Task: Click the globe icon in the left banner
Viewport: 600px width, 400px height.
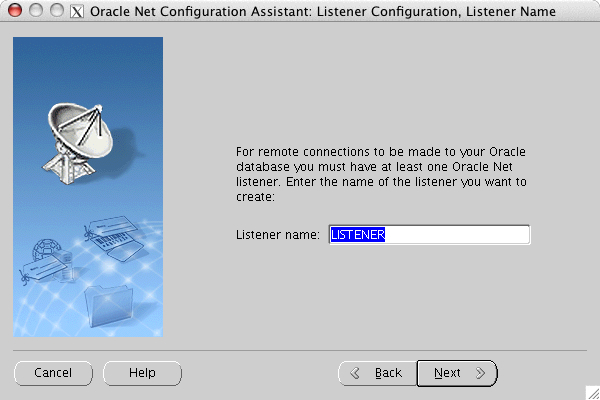Action: coord(44,248)
